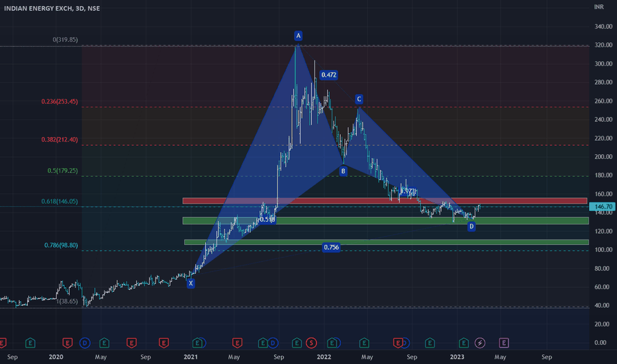Click red E earnings icon above 2020 label

[x=68, y=343]
